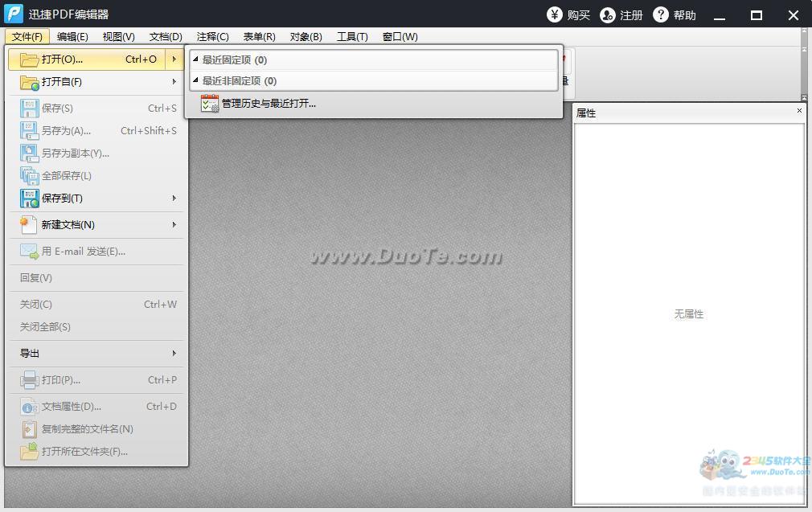Click the envelope icon beside 用 E-mail 发送
The width and height of the screenshot is (812, 512).
29,252
